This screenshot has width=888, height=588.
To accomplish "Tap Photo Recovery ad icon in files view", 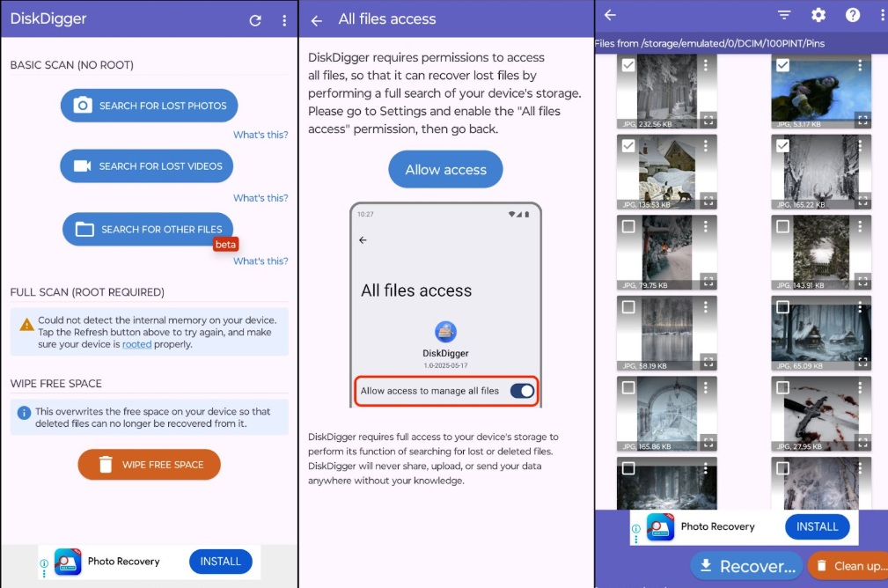I will coord(660,527).
